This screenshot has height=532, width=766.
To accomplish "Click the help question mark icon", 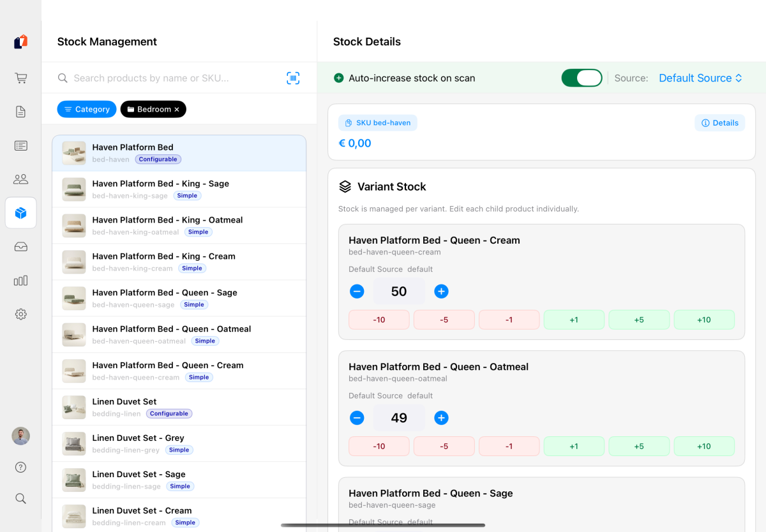I will [x=21, y=468].
